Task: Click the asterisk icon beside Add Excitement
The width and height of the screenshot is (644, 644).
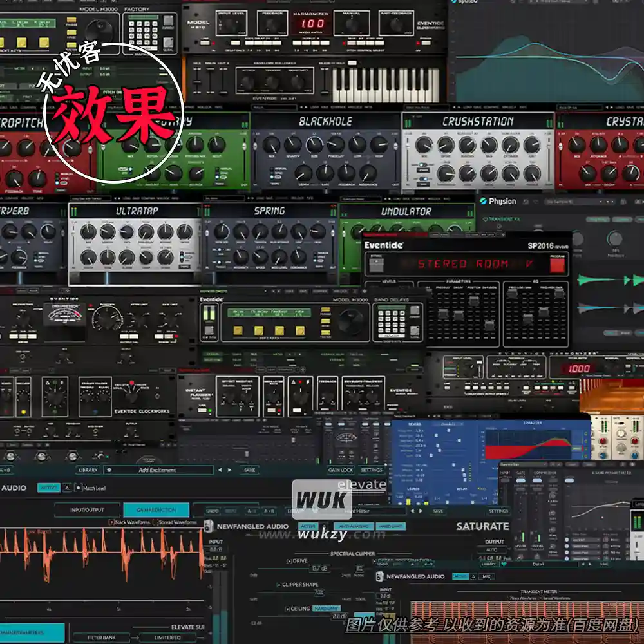Action: pos(109,470)
